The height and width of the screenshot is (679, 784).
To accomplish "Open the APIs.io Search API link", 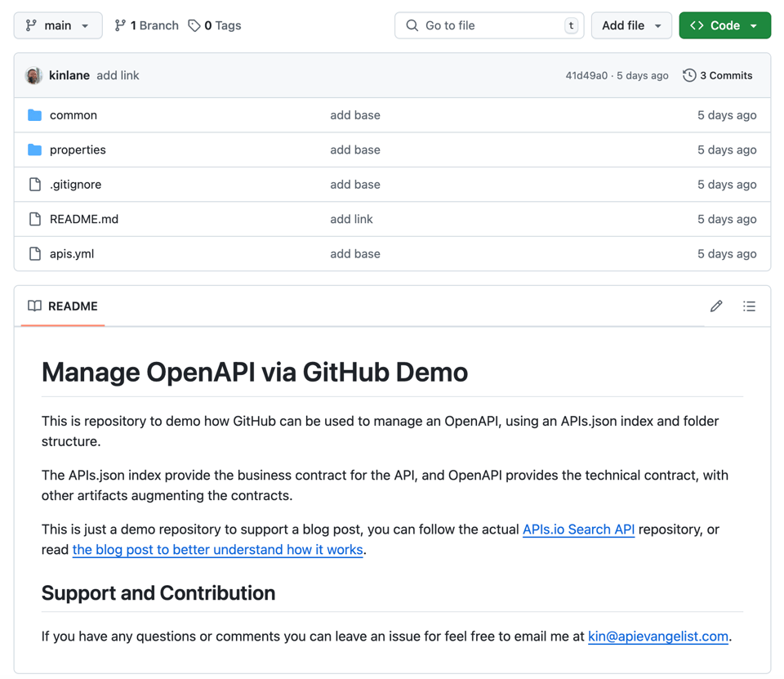I will 578,529.
